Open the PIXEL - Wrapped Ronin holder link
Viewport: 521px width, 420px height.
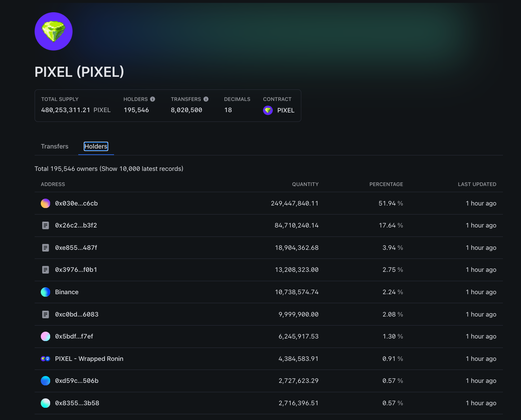pos(89,359)
